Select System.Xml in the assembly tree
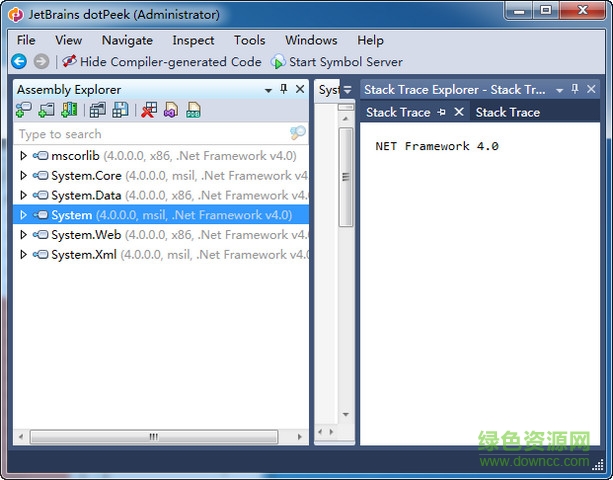This screenshot has width=613, height=480. (x=161, y=254)
